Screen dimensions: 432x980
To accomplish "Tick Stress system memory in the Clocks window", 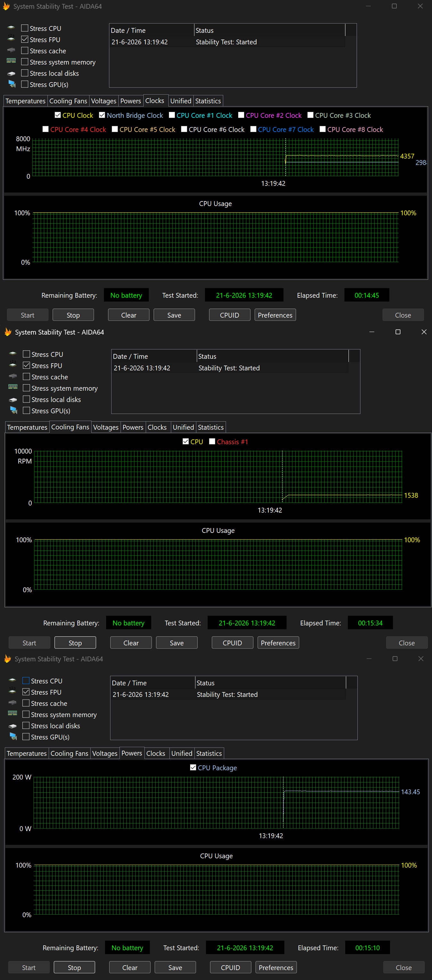I will (x=25, y=61).
